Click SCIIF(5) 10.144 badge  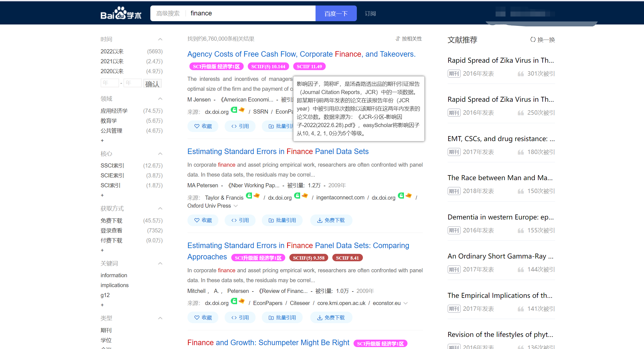pos(268,67)
